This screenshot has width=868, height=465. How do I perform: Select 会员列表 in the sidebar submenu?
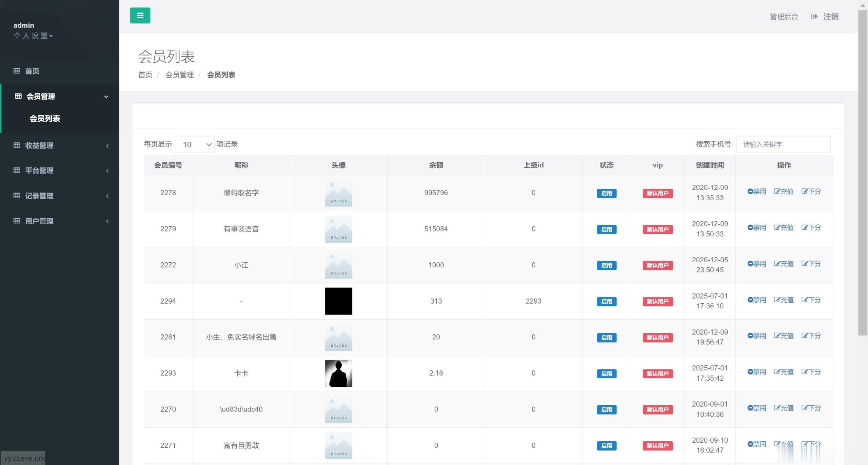point(45,119)
